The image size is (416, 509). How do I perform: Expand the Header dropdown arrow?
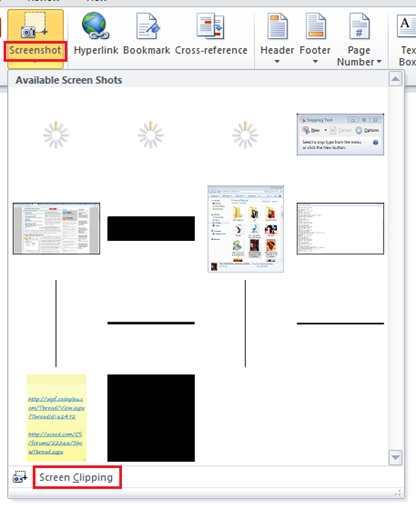pos(277,62)
